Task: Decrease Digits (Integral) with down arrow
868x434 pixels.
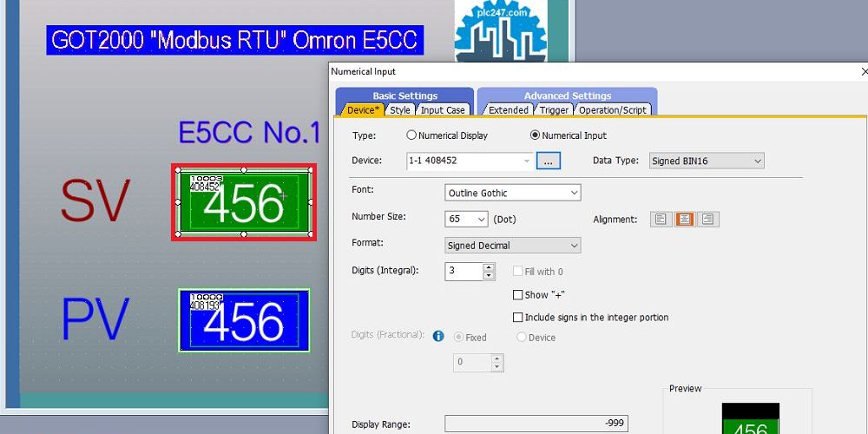Action: [x=488, y=275]
